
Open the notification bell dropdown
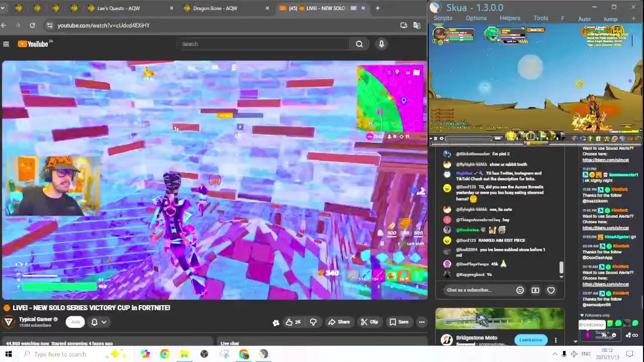(98, 322)
